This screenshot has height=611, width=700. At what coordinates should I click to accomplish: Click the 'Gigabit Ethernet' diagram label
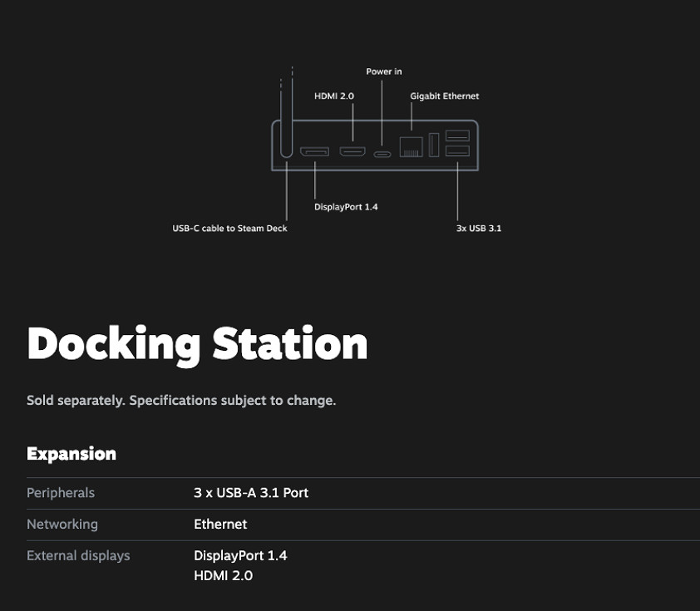click(444, 96)
